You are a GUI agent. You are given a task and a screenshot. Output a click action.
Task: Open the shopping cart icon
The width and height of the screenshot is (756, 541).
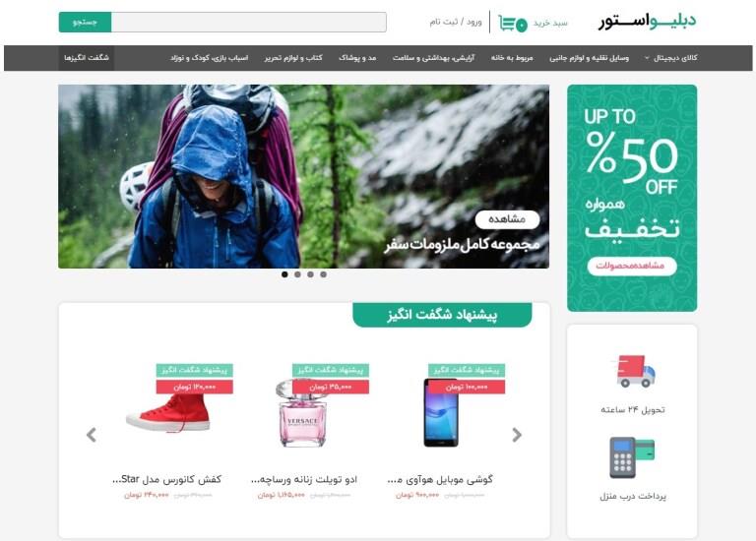[513, 24]
